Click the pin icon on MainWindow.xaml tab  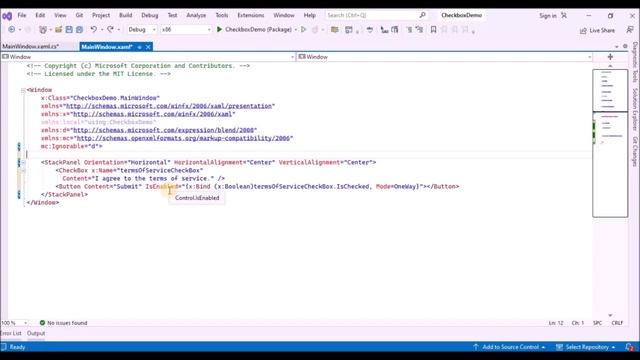139,47
